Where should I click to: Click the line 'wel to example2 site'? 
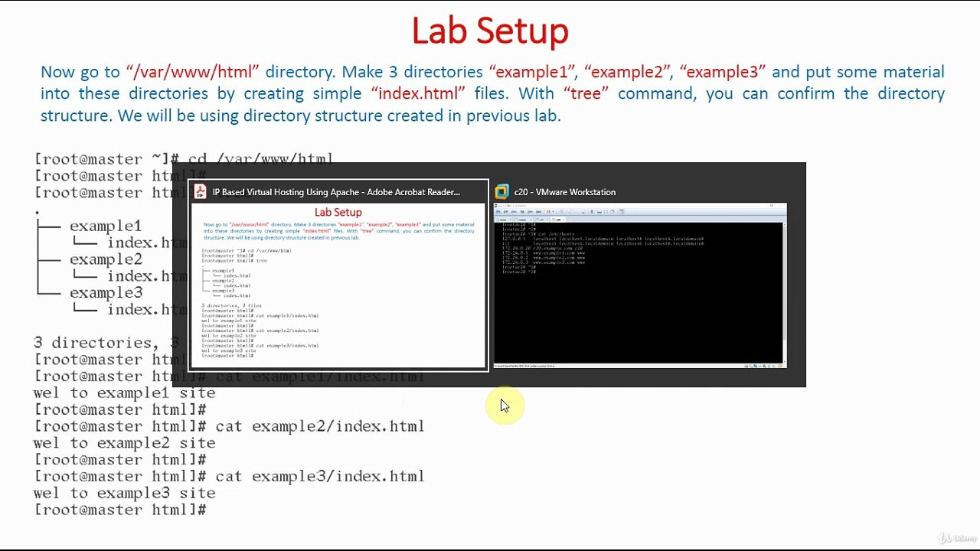click(x=124, y=443)
